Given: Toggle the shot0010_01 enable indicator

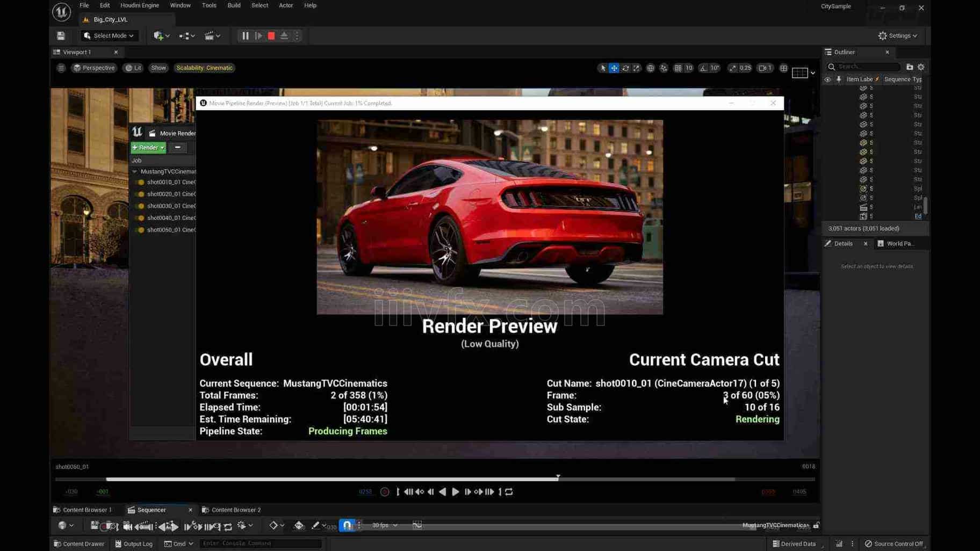Looking at the screenshot, I should [141, 183].
